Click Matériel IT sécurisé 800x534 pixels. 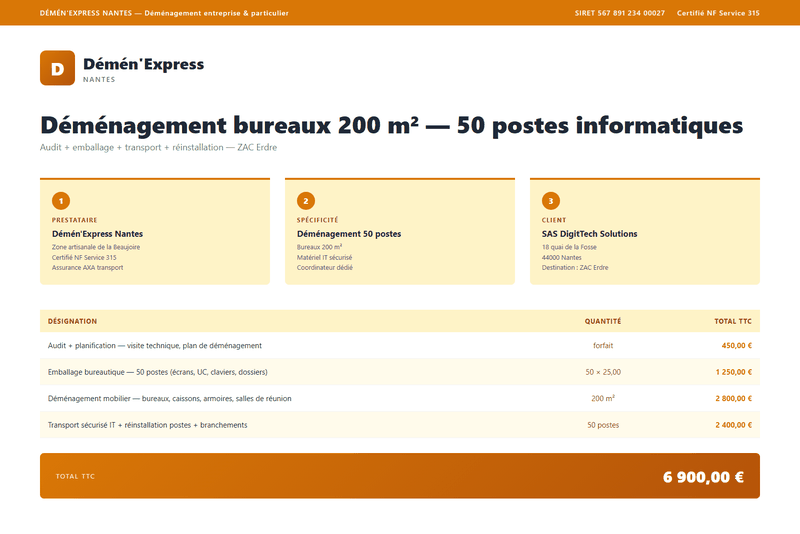click(x=324, y=258)
